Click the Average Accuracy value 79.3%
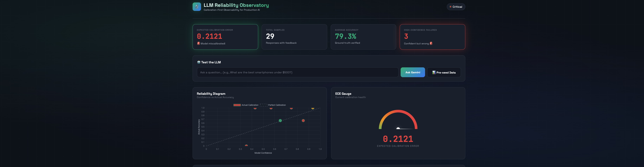This screenshot has height=167, width=644. point(345,36)
